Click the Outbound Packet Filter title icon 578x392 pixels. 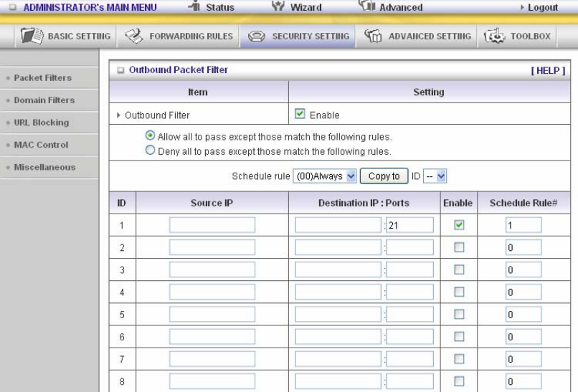tap(120, 70)
